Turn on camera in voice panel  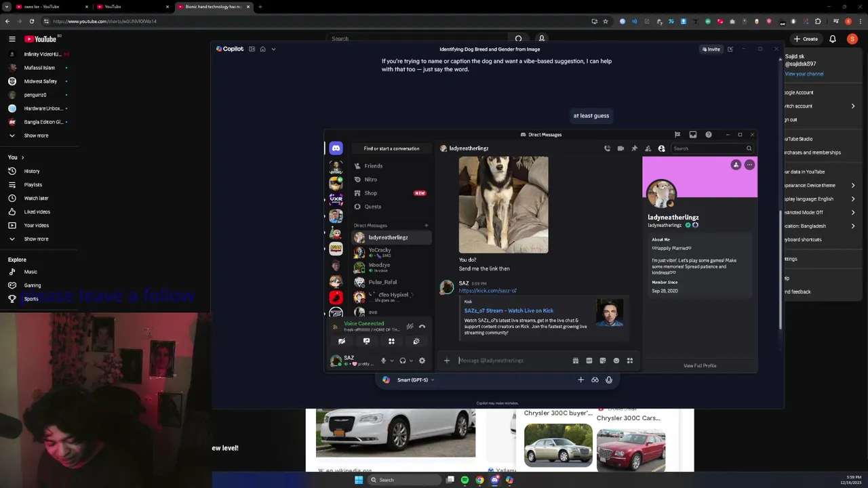[342, 341]
